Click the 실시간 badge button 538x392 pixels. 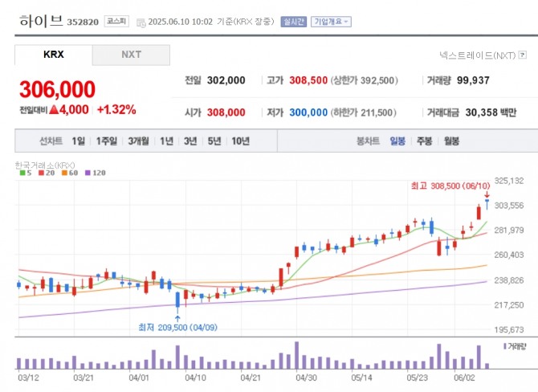point(293,22)
